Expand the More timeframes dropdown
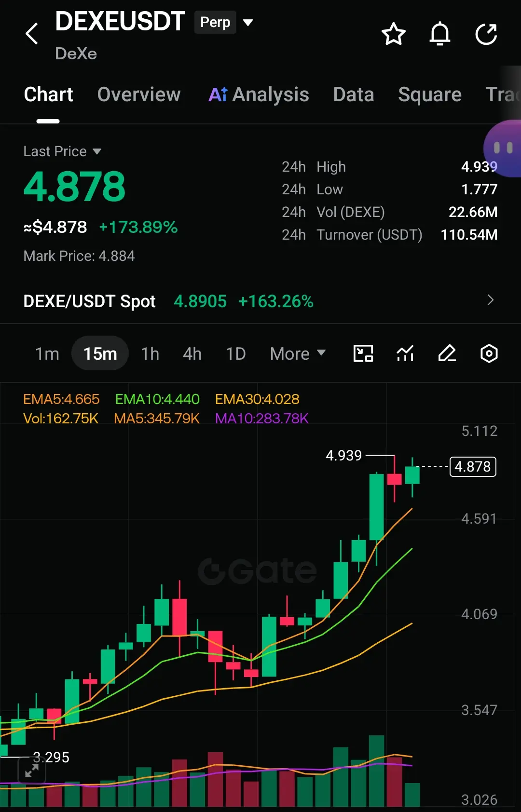521x812 pixels. tap(298, 353)
